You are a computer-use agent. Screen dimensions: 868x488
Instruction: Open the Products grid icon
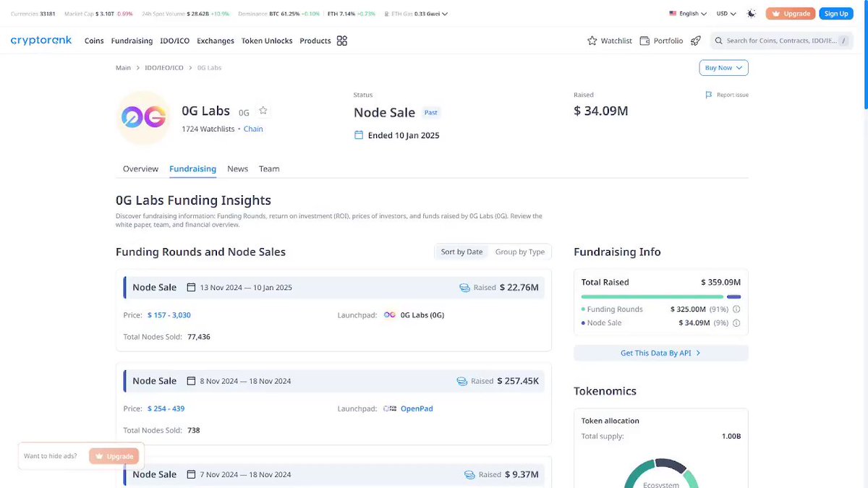click(x=342, y=40)
